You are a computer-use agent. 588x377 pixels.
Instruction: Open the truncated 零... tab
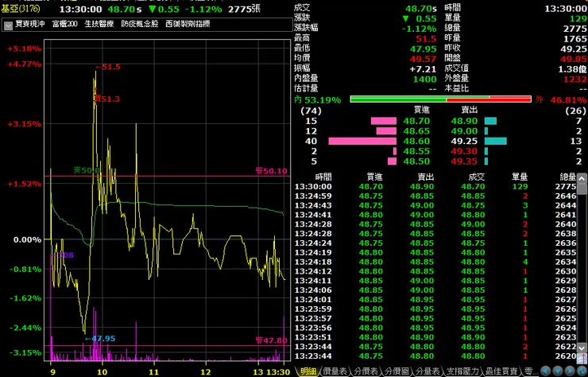(530, 371)
